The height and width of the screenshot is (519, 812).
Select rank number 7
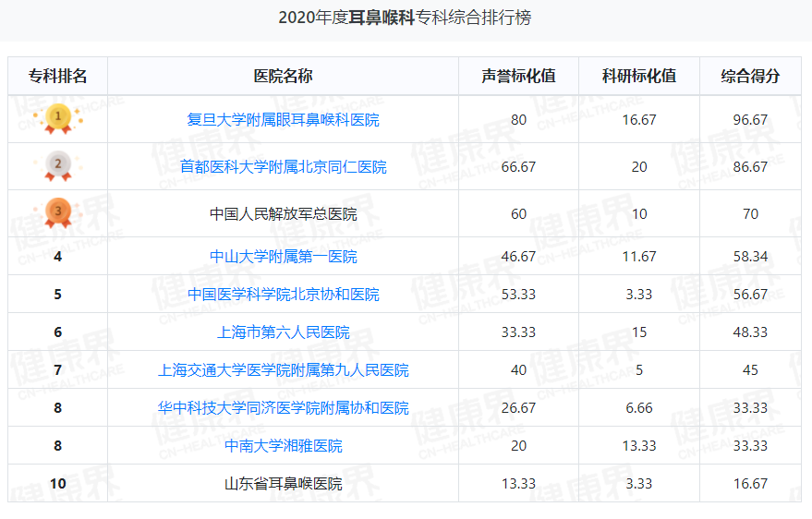point(57,370)
